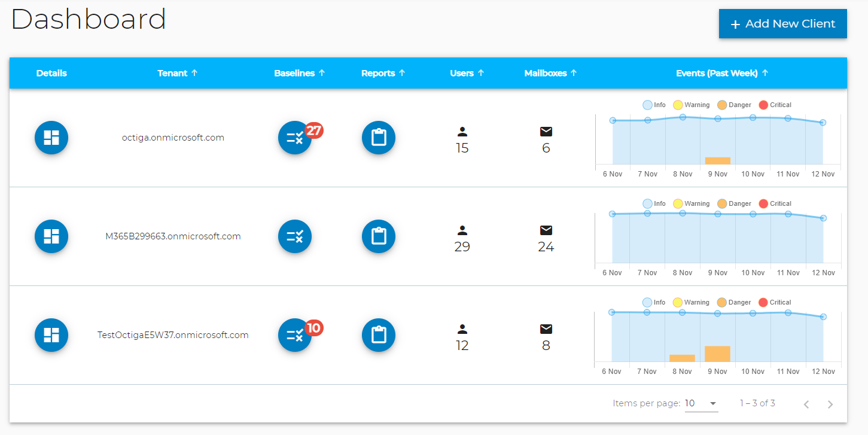Screen dimensions: 868x435
Task: Toggle the Info legend on octiga's chart
Action: coord(654,105)
